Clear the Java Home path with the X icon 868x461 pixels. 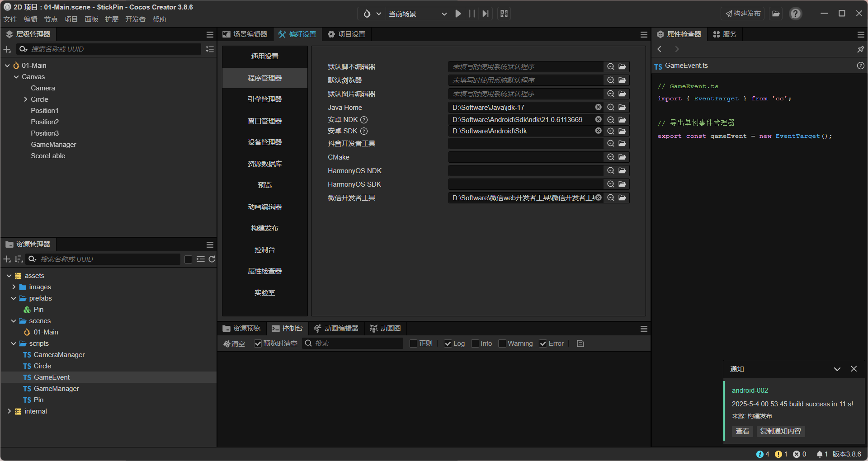coord(598,107)
